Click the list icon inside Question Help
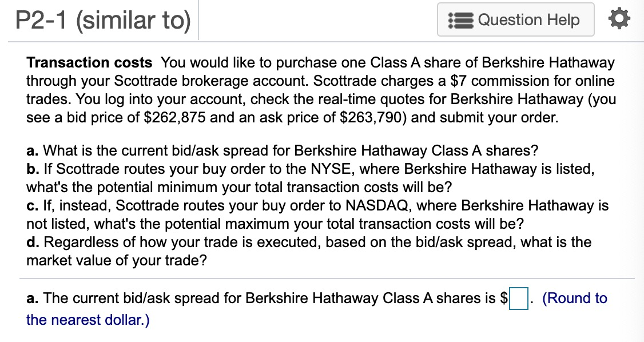Viewport: 644px width, 342px height. click(461, 19)
